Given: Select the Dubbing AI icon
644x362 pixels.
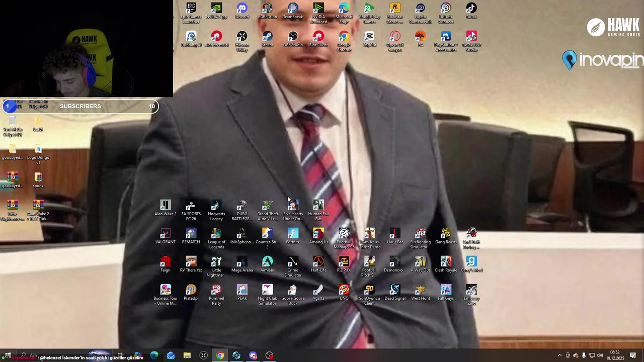Looking at the screenshot, I should pos(191,39).
